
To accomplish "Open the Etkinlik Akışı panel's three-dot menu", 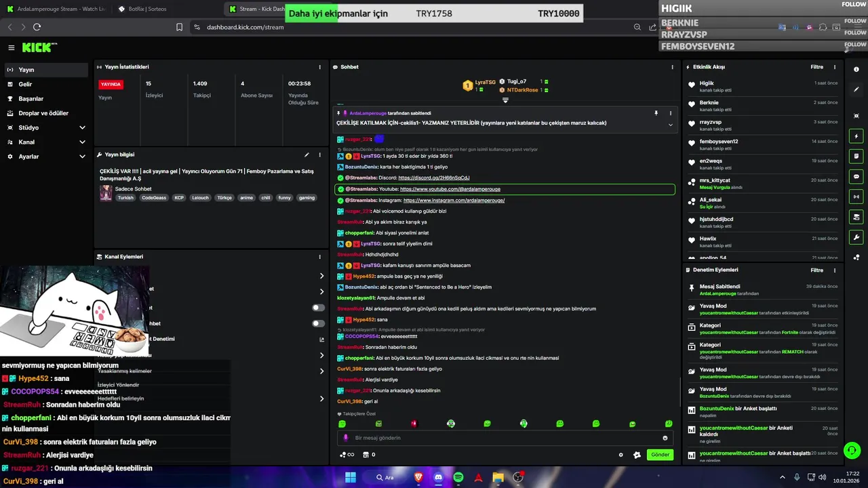I will tap(835, 67).
